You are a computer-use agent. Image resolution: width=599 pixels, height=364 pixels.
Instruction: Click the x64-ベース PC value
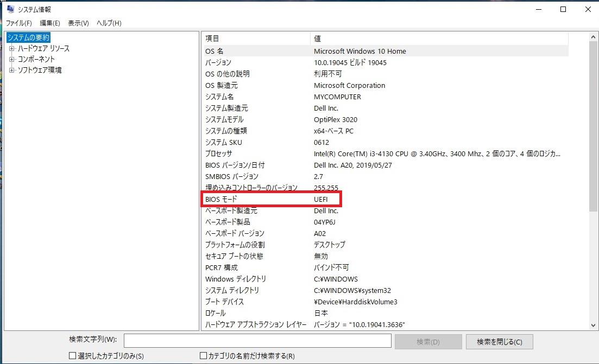click(333, 131)
